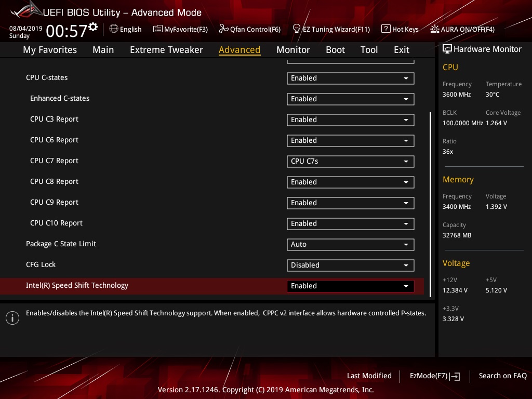Select the CPU C7 Report label

tap(54, 161)
